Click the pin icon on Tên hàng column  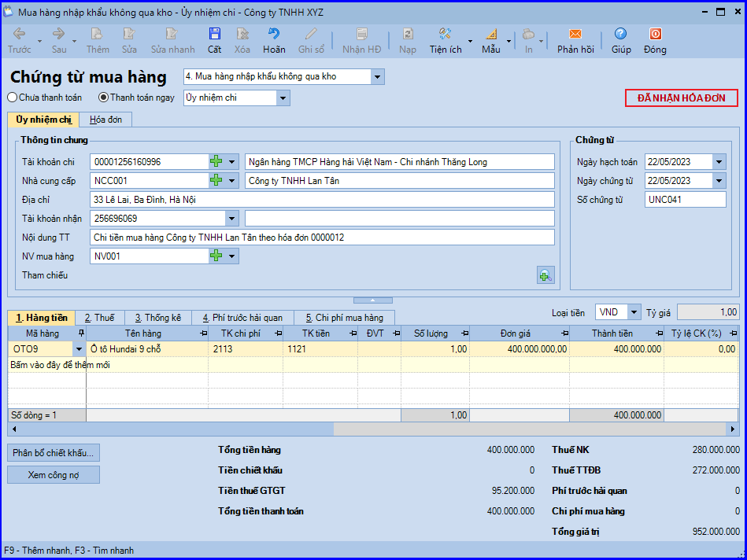[204, 333]
